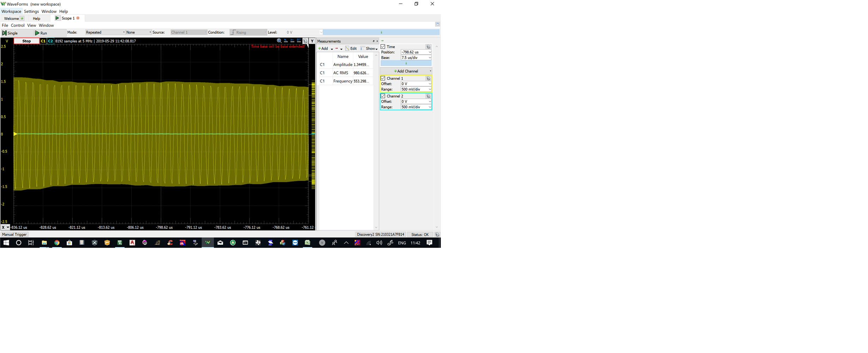Open the remove measurement dropdown arrow
868x353 pixels.
coord(341,49)
